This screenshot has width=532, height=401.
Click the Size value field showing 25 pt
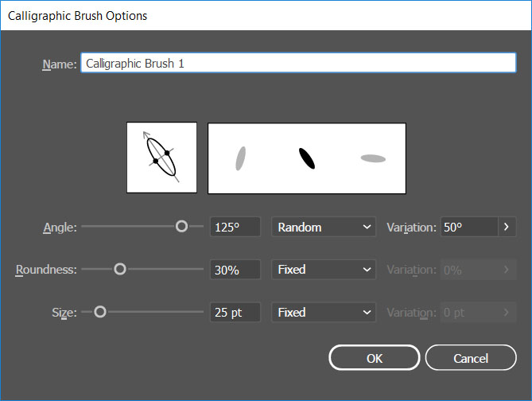pyautogui.click(x=235, y=313)
